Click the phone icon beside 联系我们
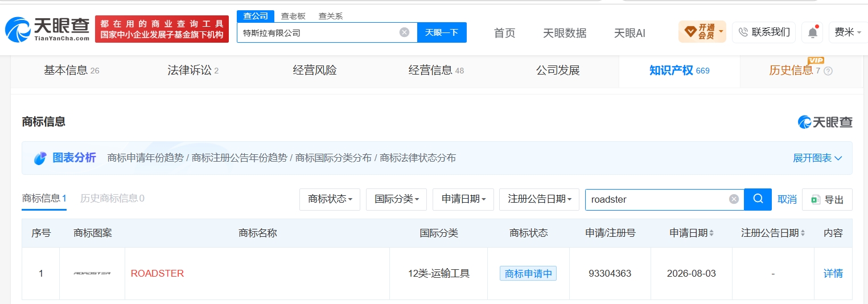The height and width of the screenshot is (304, 868). pos(743,32)
